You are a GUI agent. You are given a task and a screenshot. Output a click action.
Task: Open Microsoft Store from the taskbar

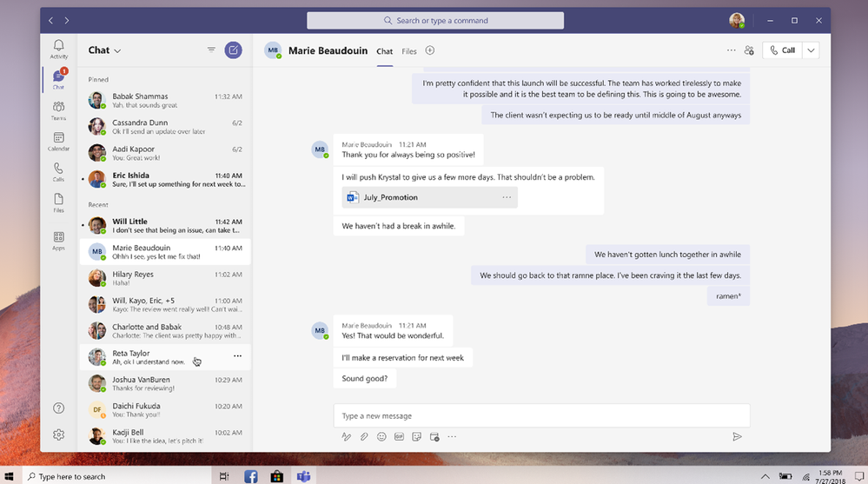tap(277, 476)
